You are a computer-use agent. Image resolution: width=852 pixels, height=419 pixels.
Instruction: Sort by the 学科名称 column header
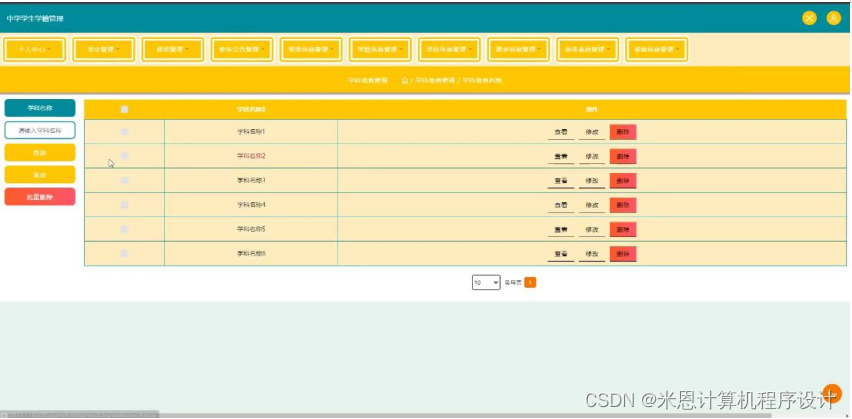251,110
